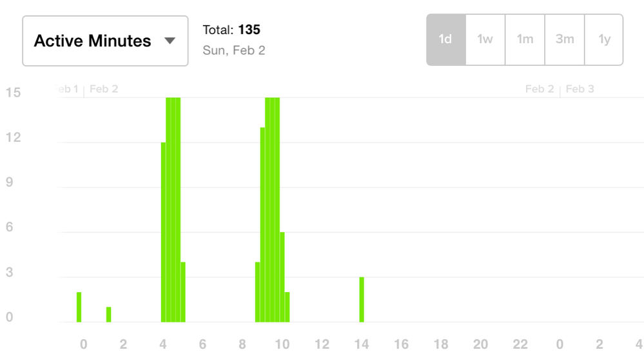Click the 12-minute bar at hour 4
644x363 pixels.
(x=164, y=232)
